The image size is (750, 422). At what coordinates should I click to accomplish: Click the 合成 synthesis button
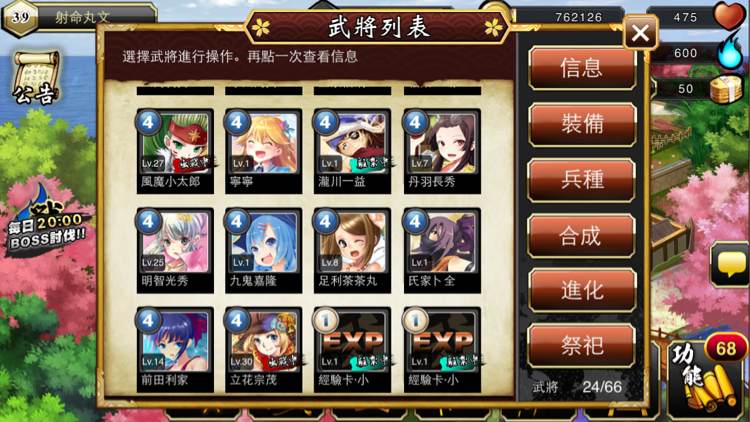pyautogui.click(x=581, y=235)
